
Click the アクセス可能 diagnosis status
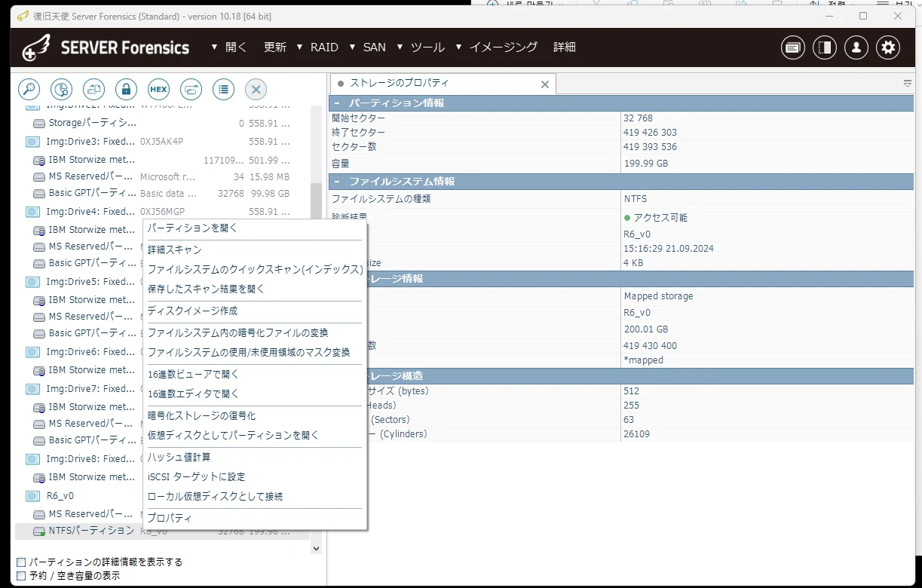point(655,218)
